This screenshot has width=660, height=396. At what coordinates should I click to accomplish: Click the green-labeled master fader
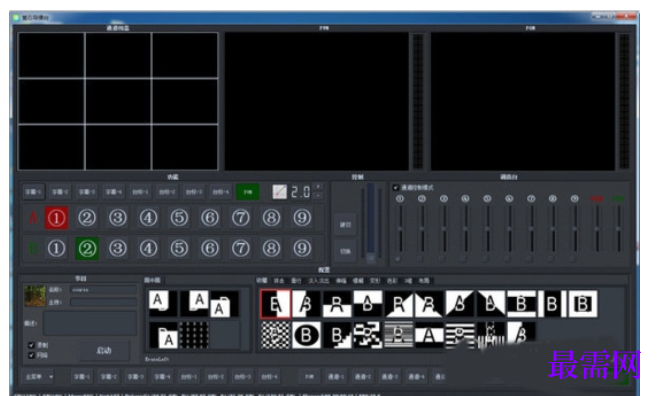point(619,229)
